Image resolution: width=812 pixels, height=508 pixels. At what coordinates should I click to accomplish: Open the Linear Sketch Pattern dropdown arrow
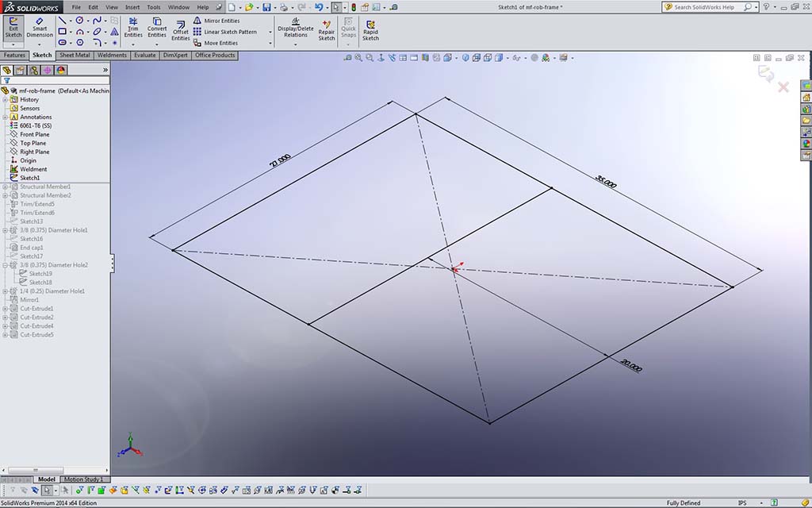coord(270,33)
